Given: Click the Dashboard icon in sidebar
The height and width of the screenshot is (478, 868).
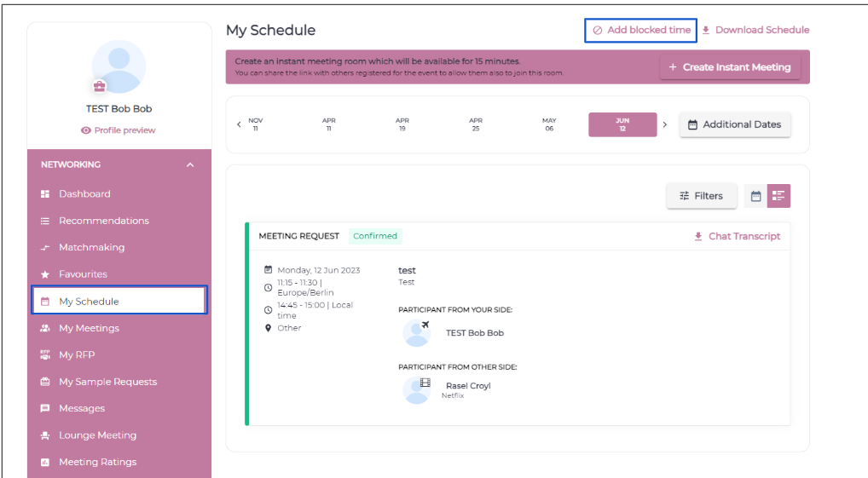Looking at the screenshot, I should pos(45,194).
